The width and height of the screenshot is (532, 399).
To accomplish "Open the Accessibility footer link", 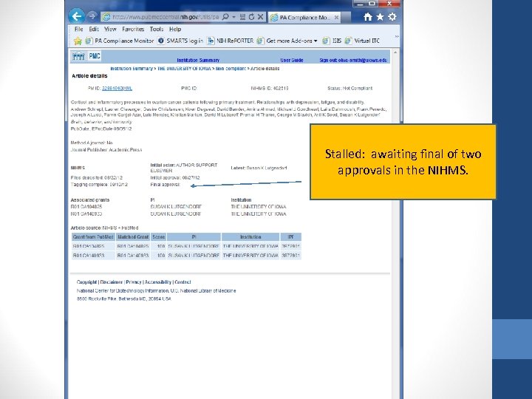I will point(158,282).
